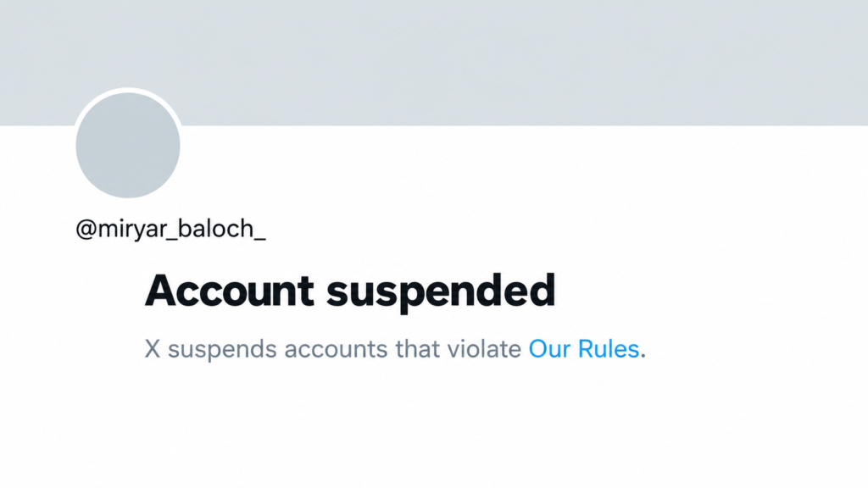Click the @miryar_baloch_ username handle

(170, 229)
